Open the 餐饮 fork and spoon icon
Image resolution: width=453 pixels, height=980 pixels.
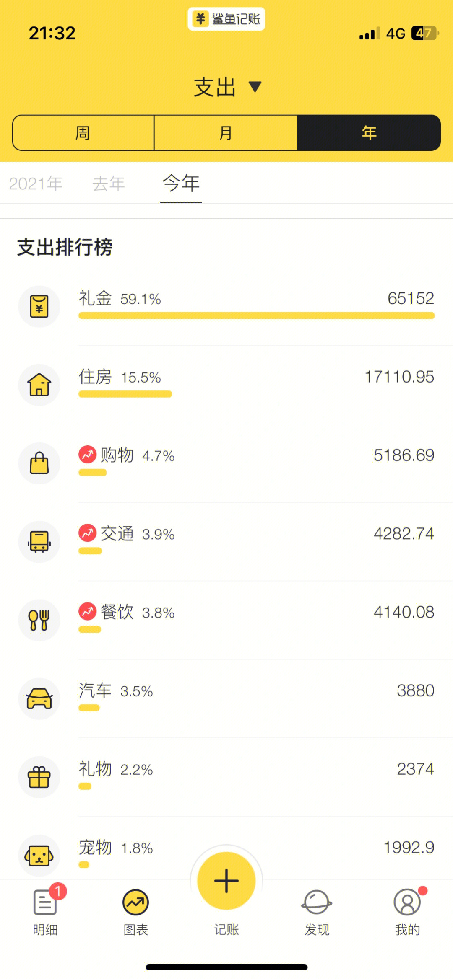coord(39,620)
